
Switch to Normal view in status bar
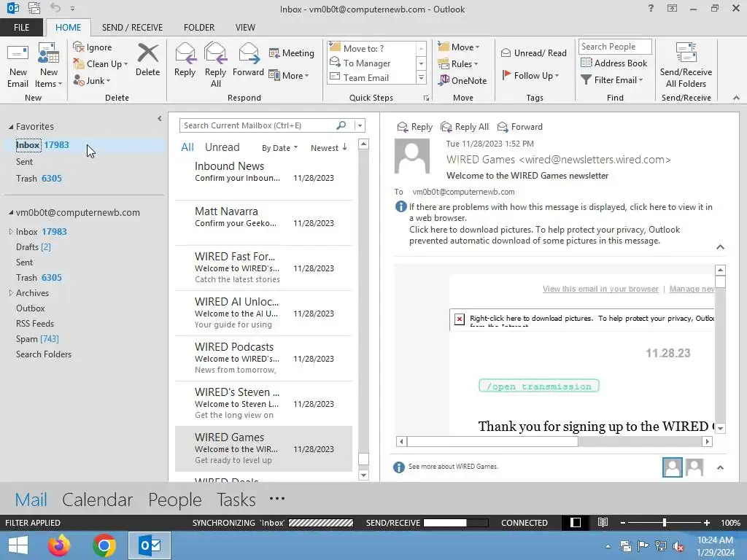(576, 522)
